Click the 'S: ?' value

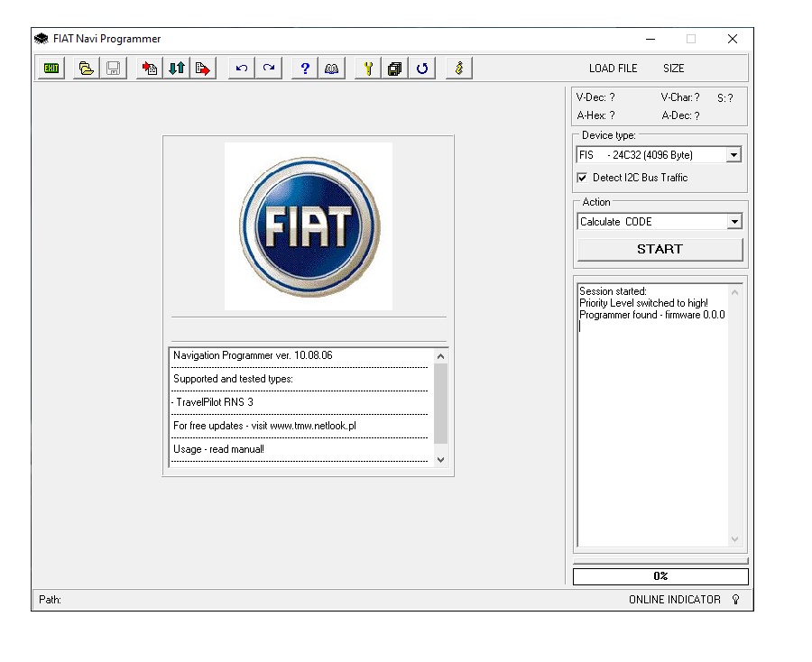tap(725, 97)
